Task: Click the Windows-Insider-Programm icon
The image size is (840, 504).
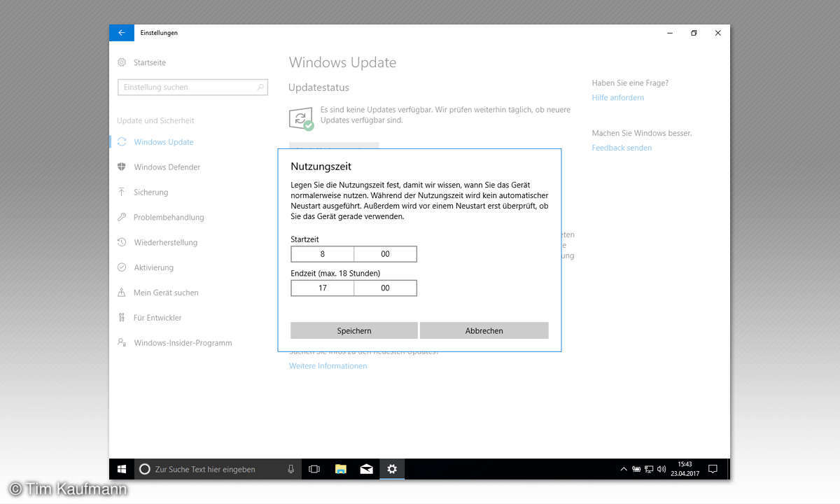Action: coord(122,343)
